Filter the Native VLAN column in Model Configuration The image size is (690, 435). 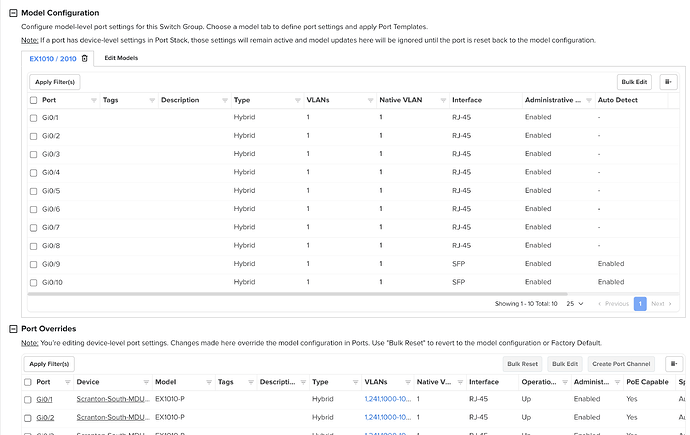[443, 100]
